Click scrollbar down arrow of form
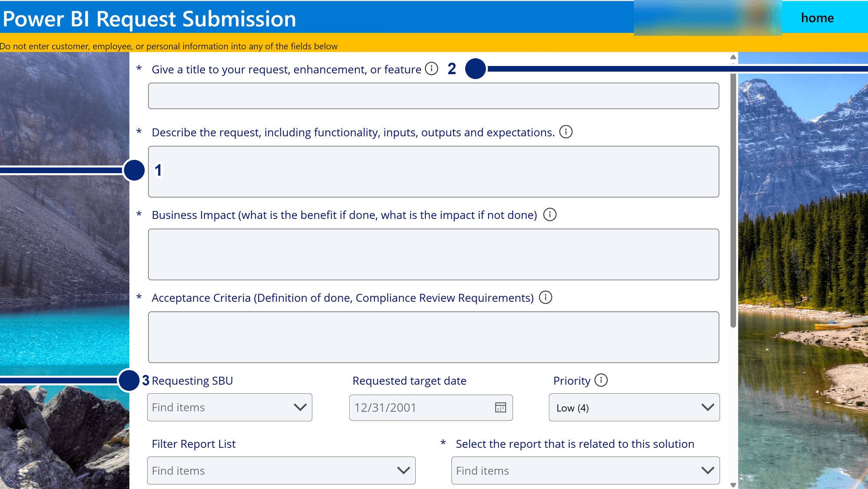Screen dimensions: 868x489 click(733, 485)
